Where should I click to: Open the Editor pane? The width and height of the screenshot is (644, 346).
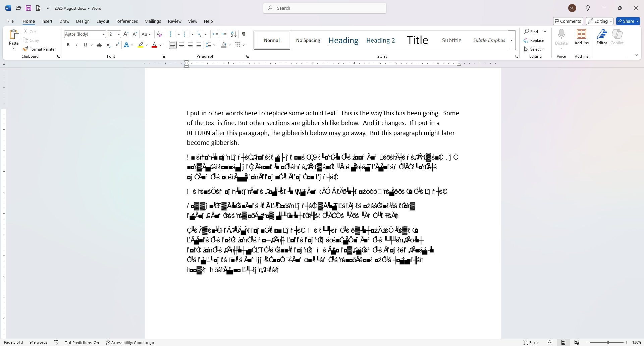602,37
